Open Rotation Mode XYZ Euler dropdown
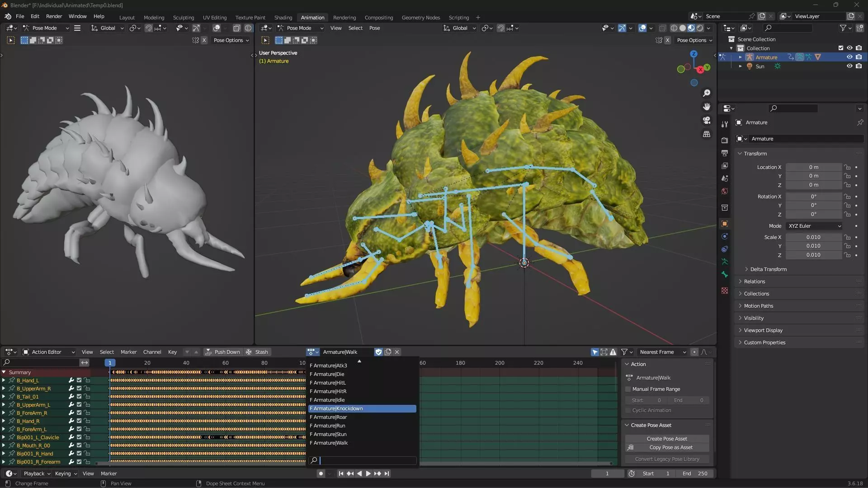 814,226
